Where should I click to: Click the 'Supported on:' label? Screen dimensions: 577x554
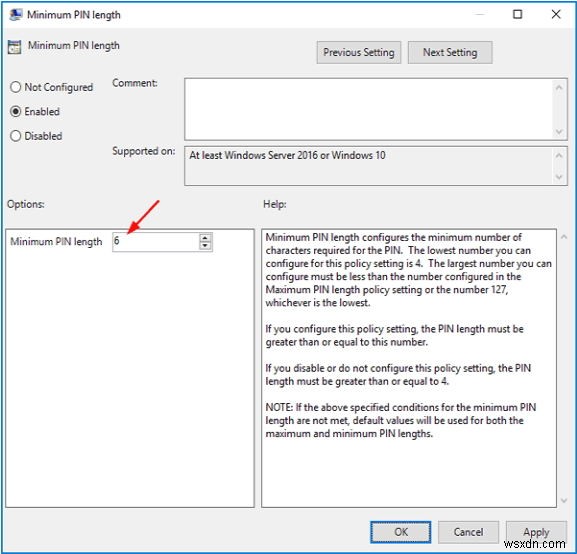click(x=144, y=151)
